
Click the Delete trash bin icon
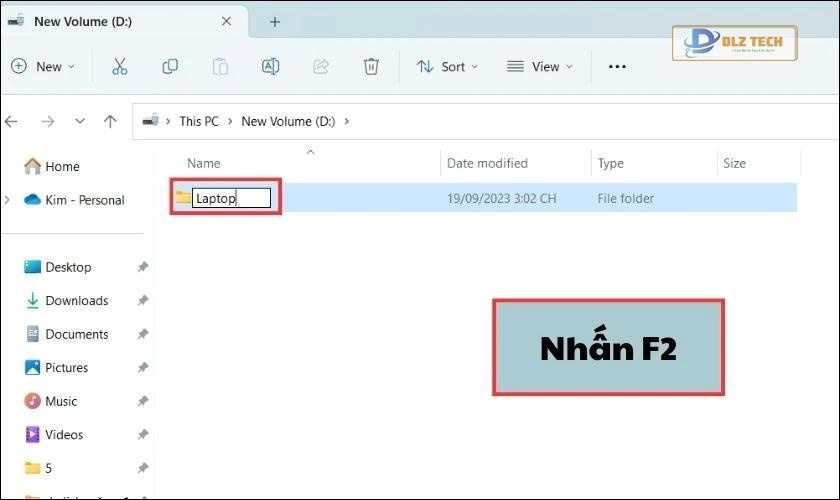(371, 66)
